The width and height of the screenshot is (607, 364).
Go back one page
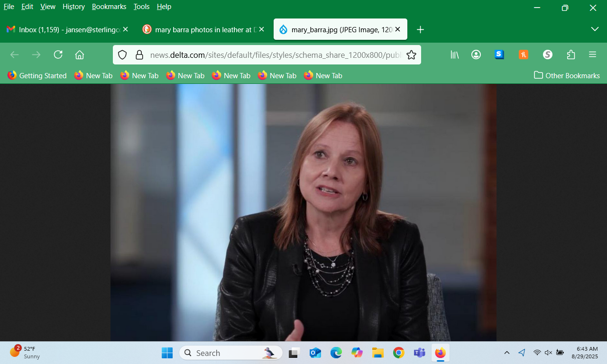15,55
